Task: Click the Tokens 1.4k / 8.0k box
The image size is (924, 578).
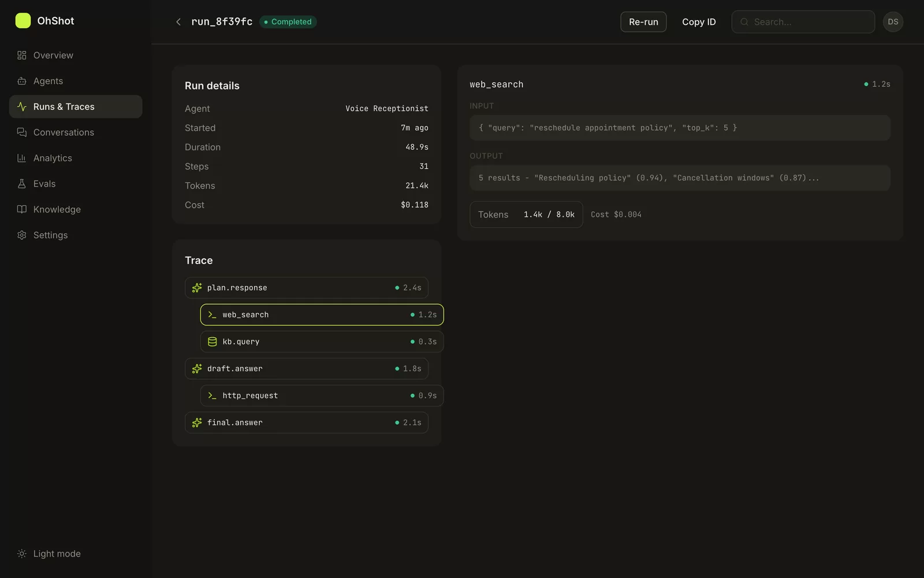Action: point(526,214)
